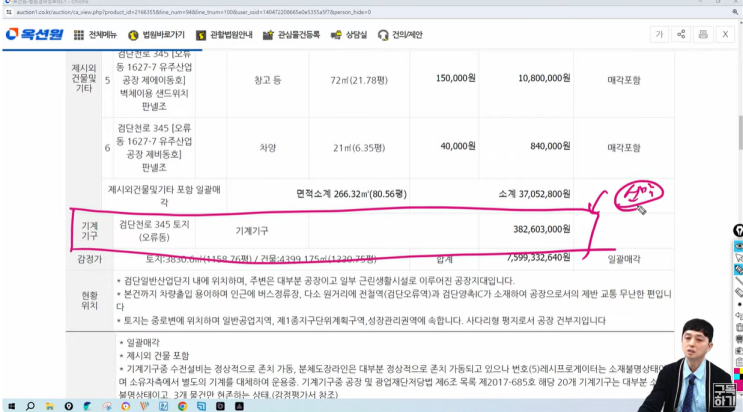Open the black triangle app in taskbar
Screen dimensions: 743x412
239,406
